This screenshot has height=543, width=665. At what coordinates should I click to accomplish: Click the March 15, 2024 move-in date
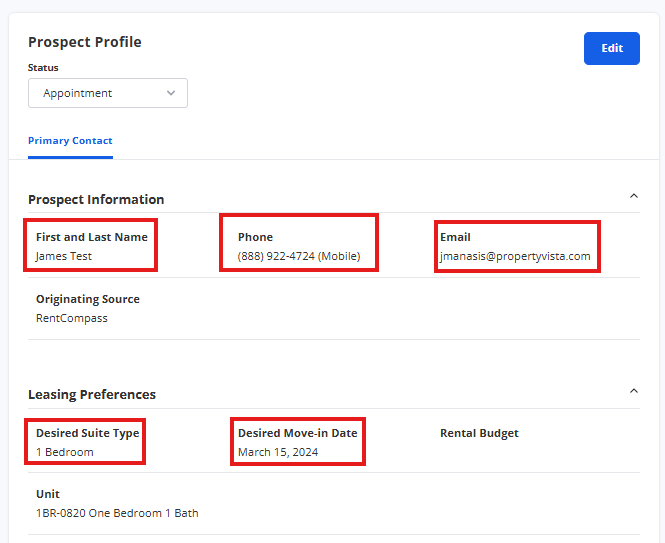pos(278,452)
